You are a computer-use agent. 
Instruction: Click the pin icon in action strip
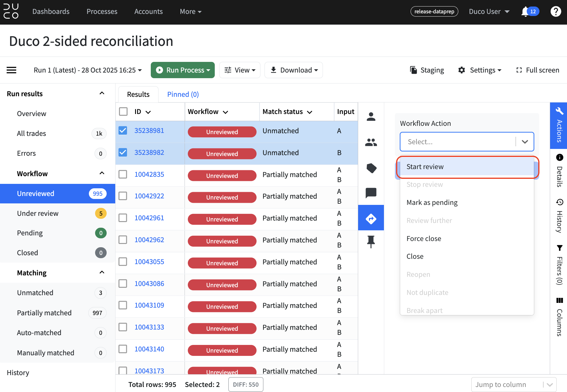tap(371, 242)
